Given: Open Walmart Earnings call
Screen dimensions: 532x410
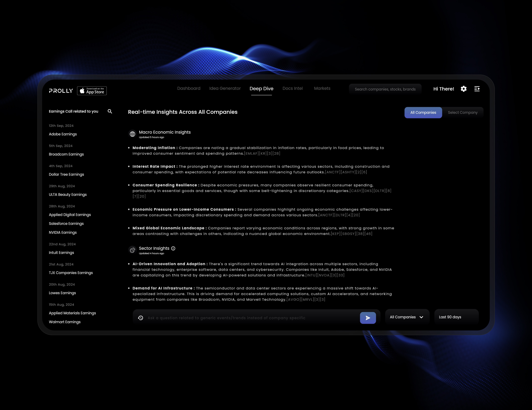Looking at the screenshot, I should (x=65, y=322).
